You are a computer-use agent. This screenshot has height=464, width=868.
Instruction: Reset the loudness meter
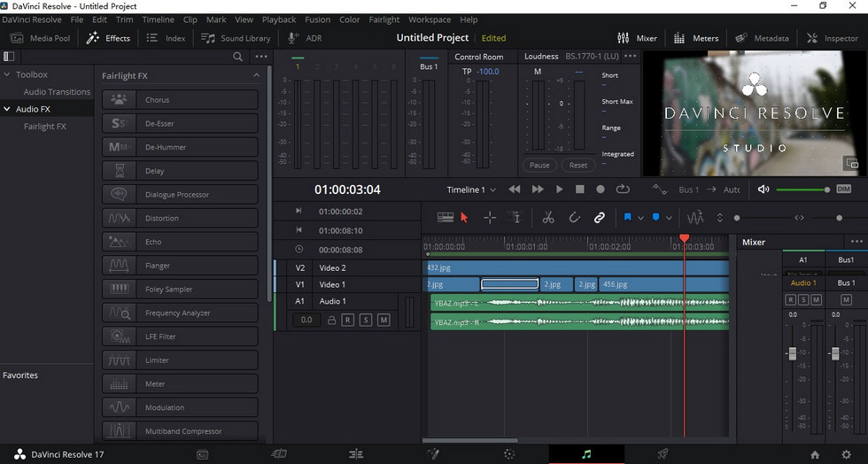click(x=577, y=165)
